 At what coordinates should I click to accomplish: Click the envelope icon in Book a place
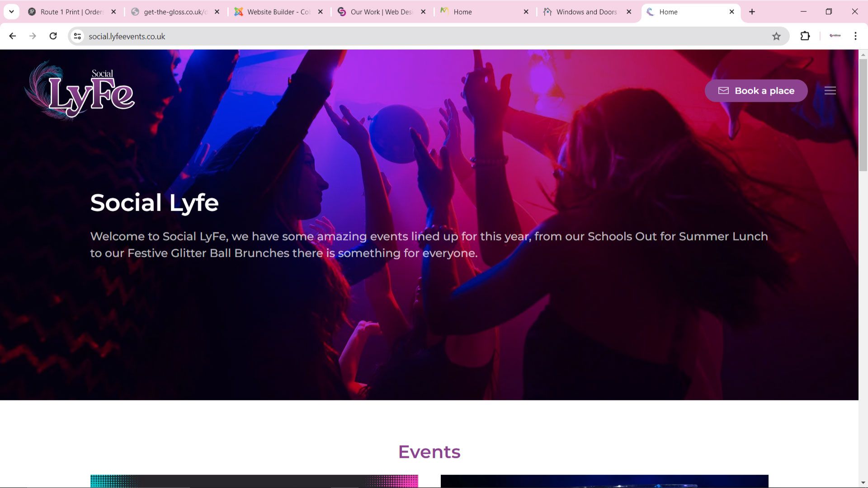[724, 90]
